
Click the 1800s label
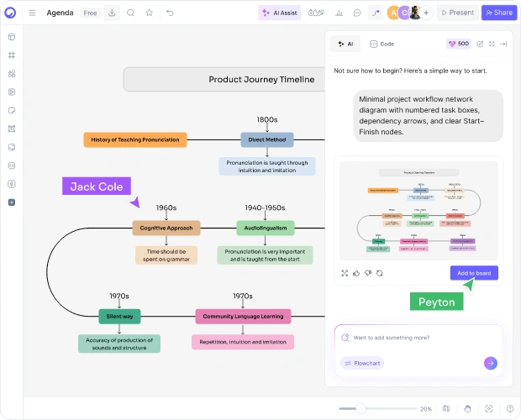pos(267,119)
